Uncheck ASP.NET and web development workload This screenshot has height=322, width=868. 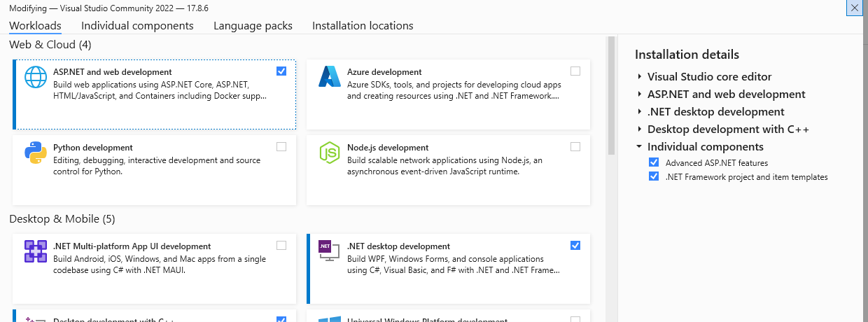[x=281, y=71]
